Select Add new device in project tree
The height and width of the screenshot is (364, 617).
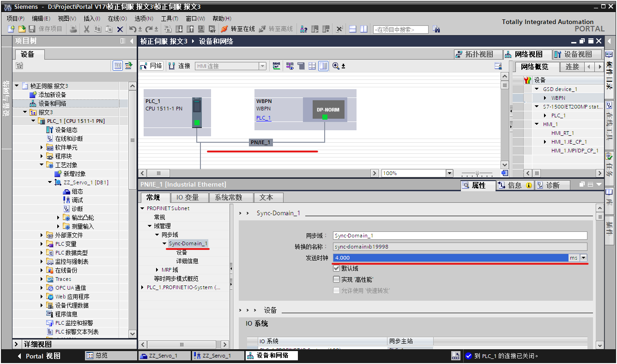(x=52, y=95)
